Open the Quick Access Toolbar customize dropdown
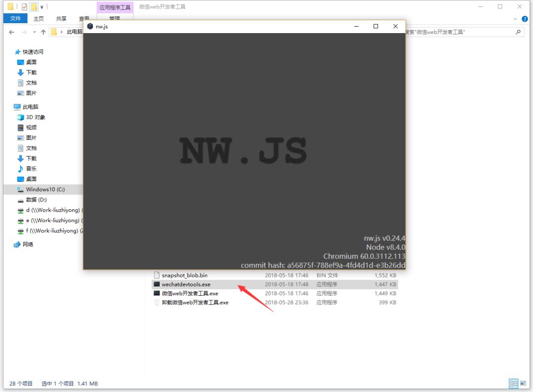 pos(42,7)
